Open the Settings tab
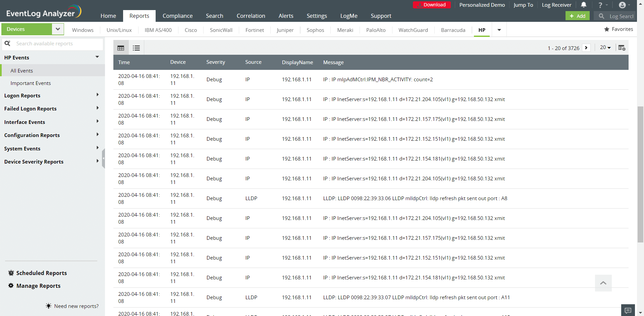Viewport: 644px width, 316px height. point(317,16)
